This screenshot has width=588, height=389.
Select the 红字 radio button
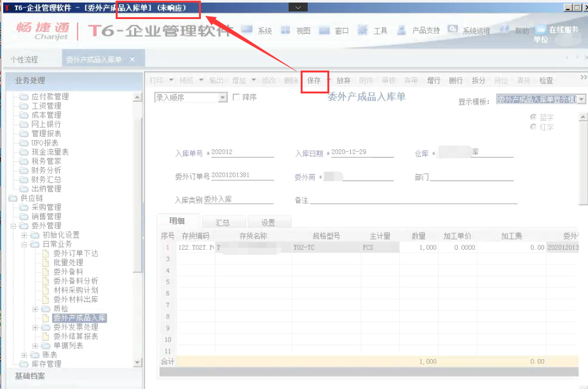tap(533, 126)
